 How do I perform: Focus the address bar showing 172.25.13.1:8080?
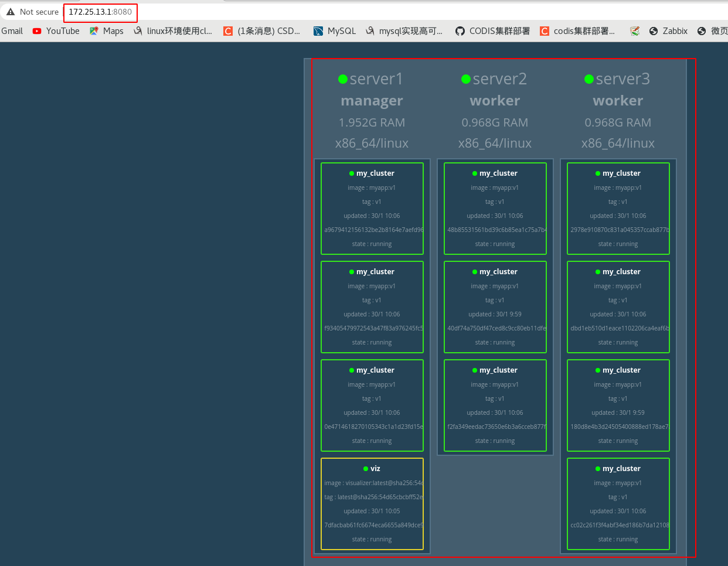pyautogui.click(x=100, y=12)
